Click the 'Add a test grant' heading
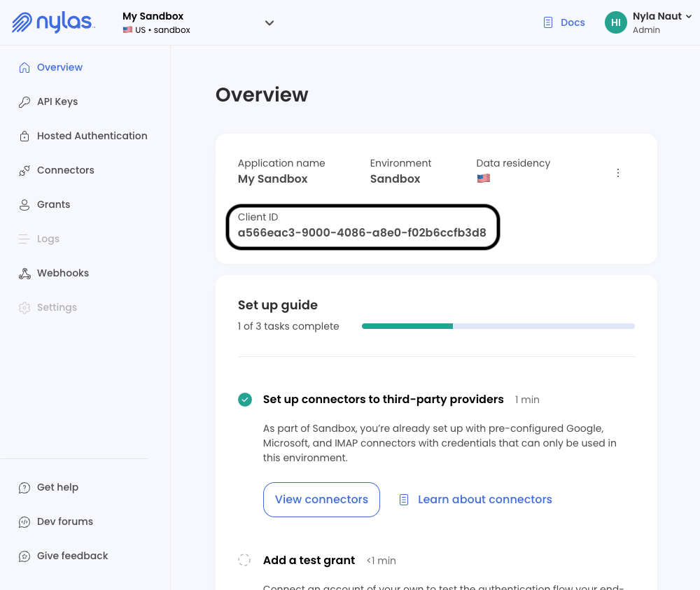 [x=309, y=560]
